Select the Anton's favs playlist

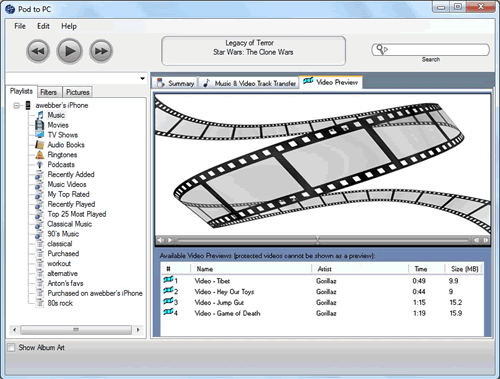pos(65,283)
